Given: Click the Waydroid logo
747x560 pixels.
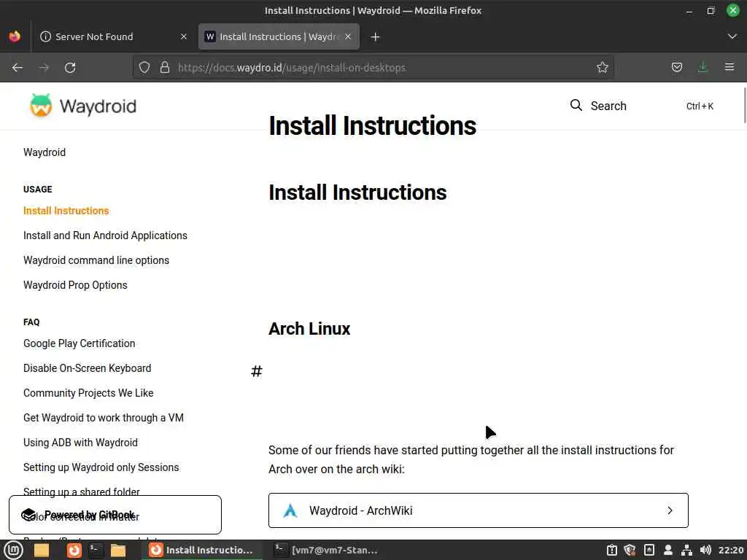Looking at the screenshot, I should coord(83,106).
